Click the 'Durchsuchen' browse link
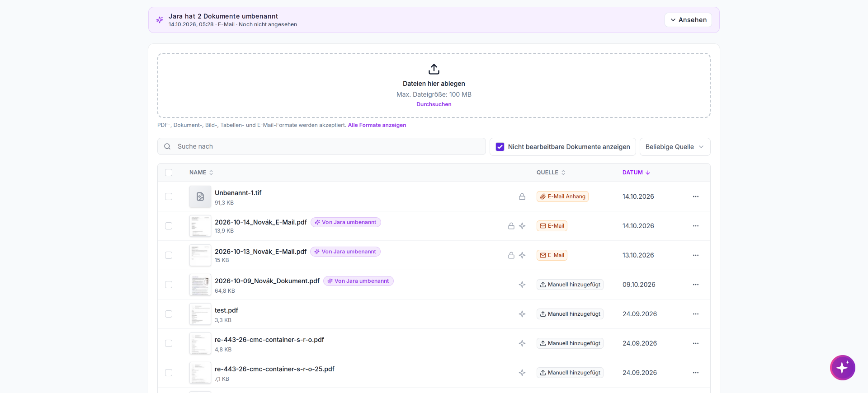 434,104
